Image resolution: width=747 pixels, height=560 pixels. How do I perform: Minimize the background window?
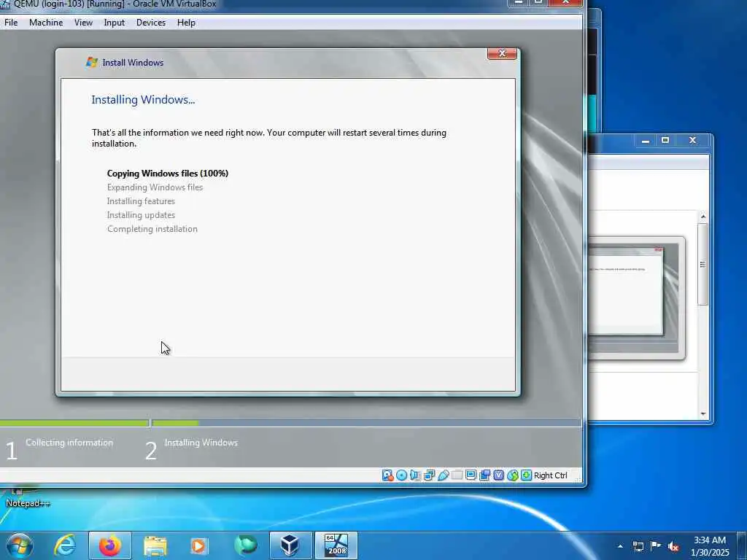point(646,141)
